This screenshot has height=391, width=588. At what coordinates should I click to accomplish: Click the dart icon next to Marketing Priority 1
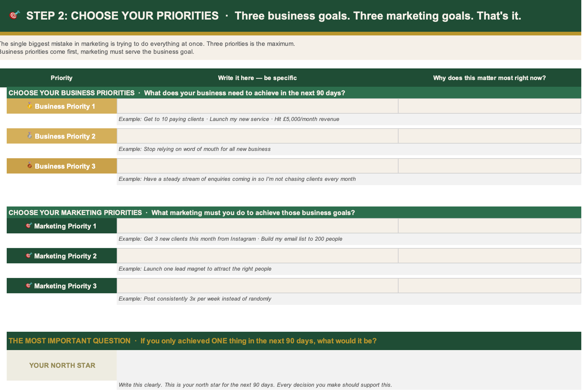click(29, 226)
